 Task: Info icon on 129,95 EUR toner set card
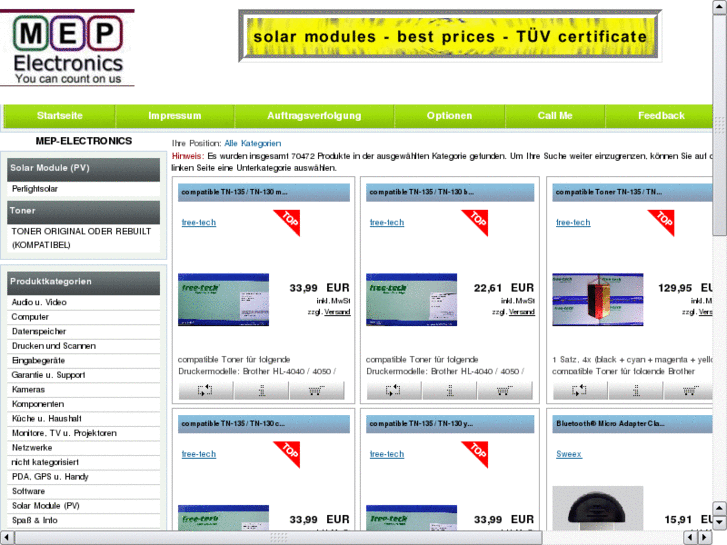[x=636, y=391]
